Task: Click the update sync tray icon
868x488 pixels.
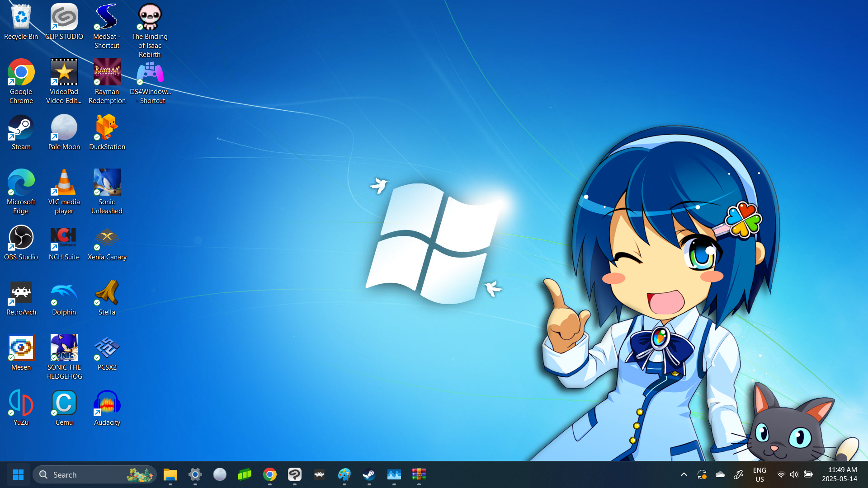Action: coord(702,474)
